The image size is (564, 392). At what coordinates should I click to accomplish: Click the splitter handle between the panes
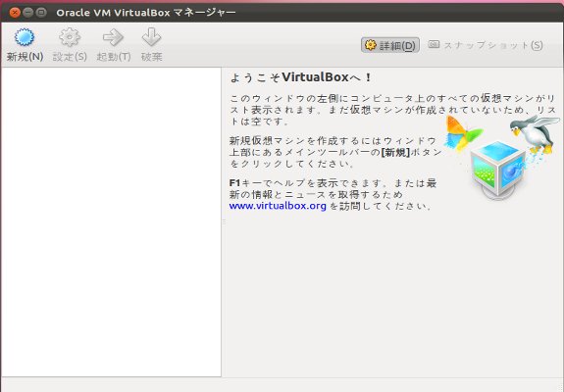[x=224, y=222]
